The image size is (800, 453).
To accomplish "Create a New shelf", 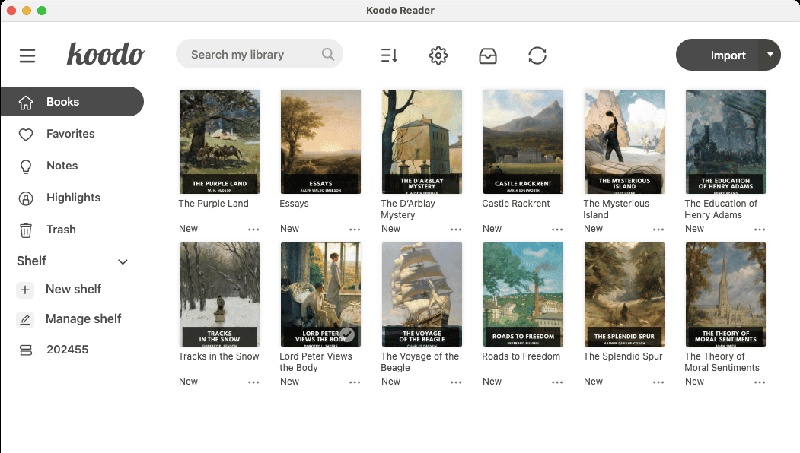I will [x=73, y=289].
